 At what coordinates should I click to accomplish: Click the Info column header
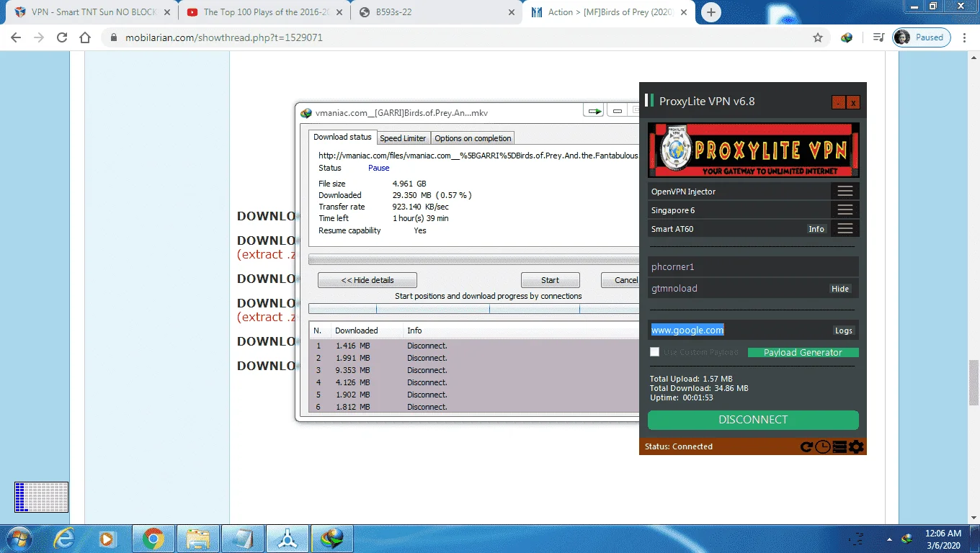(x=520, y=331)
